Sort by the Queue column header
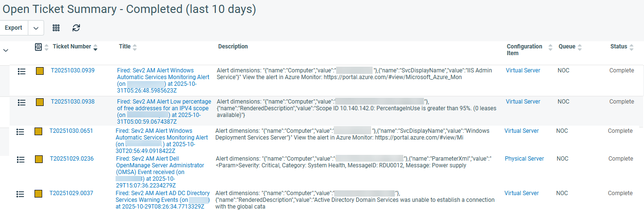This screenshot has height=210, width=644. 567,47
